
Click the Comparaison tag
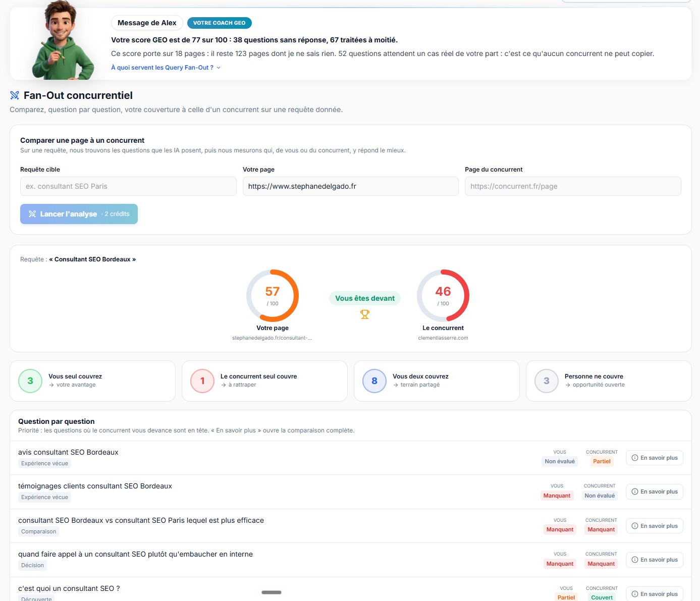(39, 531)
